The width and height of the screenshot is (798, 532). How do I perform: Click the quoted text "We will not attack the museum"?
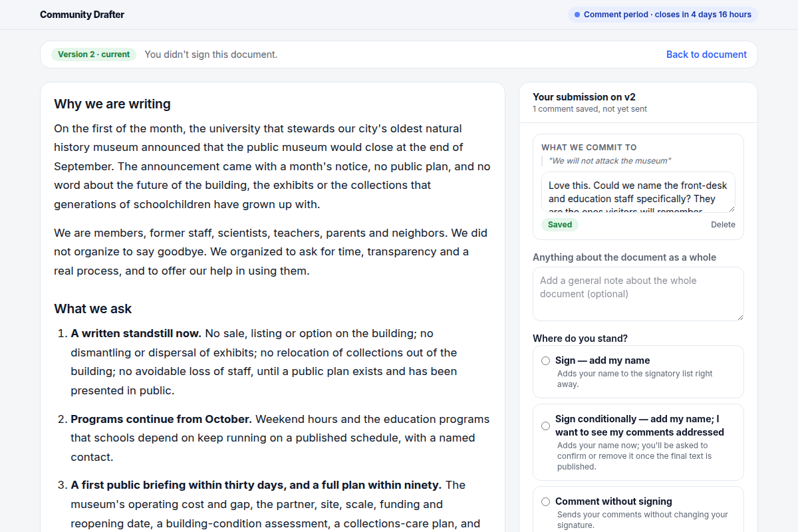(x=610, y=161)
